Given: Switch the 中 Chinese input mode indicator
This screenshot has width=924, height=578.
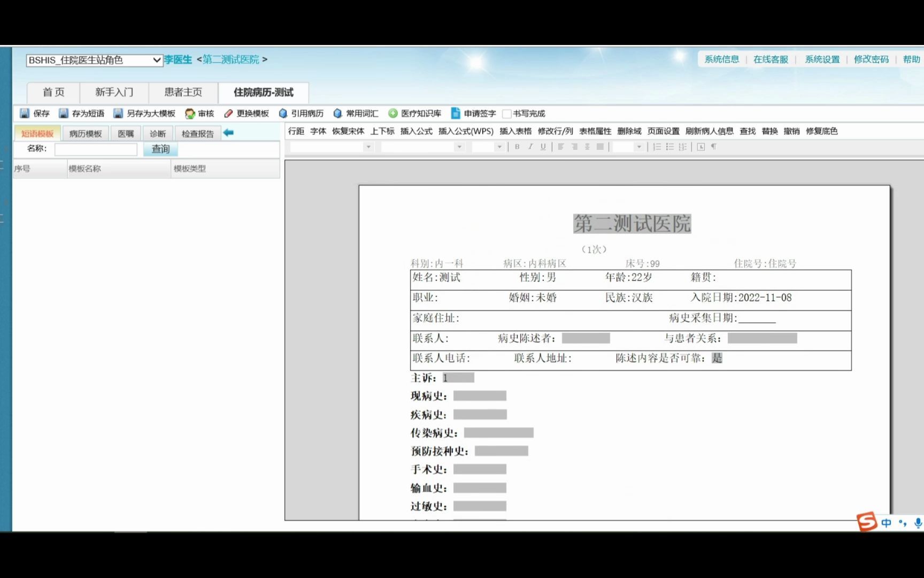Looking at the screenshot, I should pyautogui.click(x=887, y=523).
